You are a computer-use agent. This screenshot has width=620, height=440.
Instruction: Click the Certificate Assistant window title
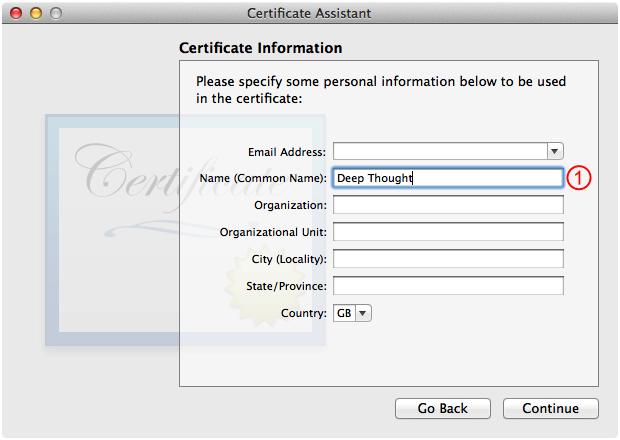pos(309,13)
